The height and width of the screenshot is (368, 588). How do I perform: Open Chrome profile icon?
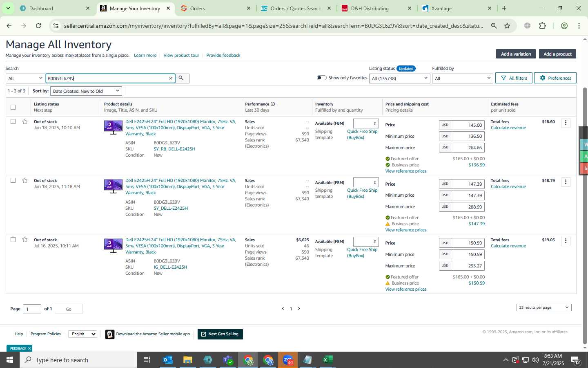point(564,26)
